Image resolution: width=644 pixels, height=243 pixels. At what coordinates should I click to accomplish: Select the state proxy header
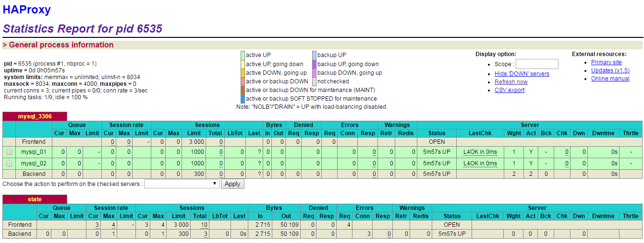[35, 199]
